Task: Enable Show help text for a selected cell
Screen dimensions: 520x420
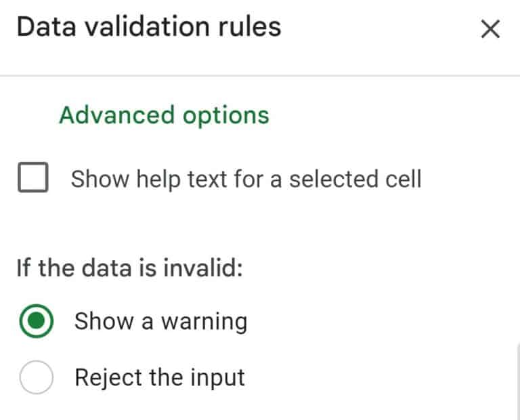Action: [x=32, y=177]
